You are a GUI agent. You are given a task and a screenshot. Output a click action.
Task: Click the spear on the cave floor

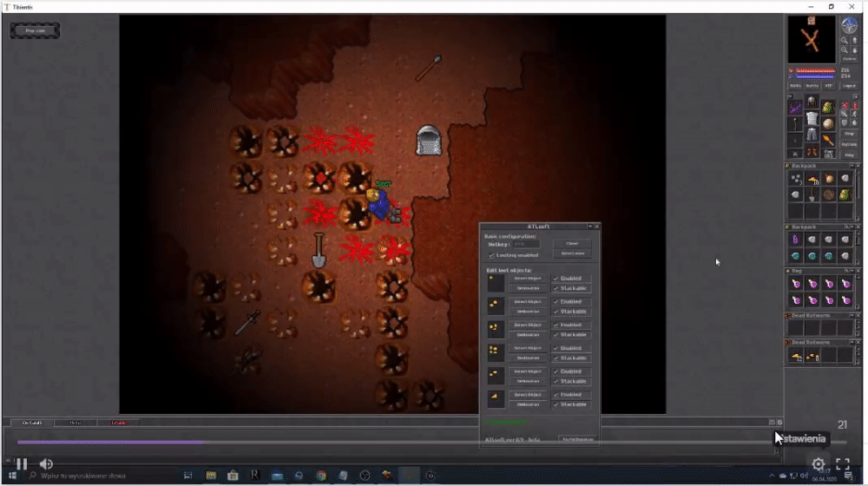(429, 68)
